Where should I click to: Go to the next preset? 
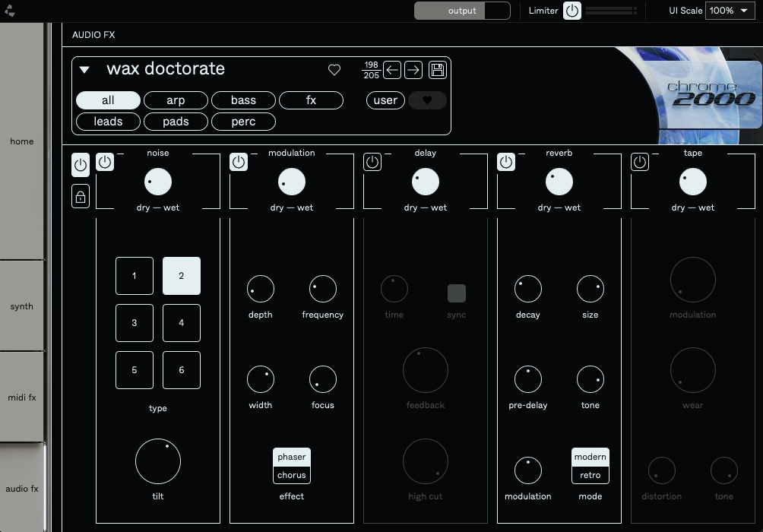point(413,70)
